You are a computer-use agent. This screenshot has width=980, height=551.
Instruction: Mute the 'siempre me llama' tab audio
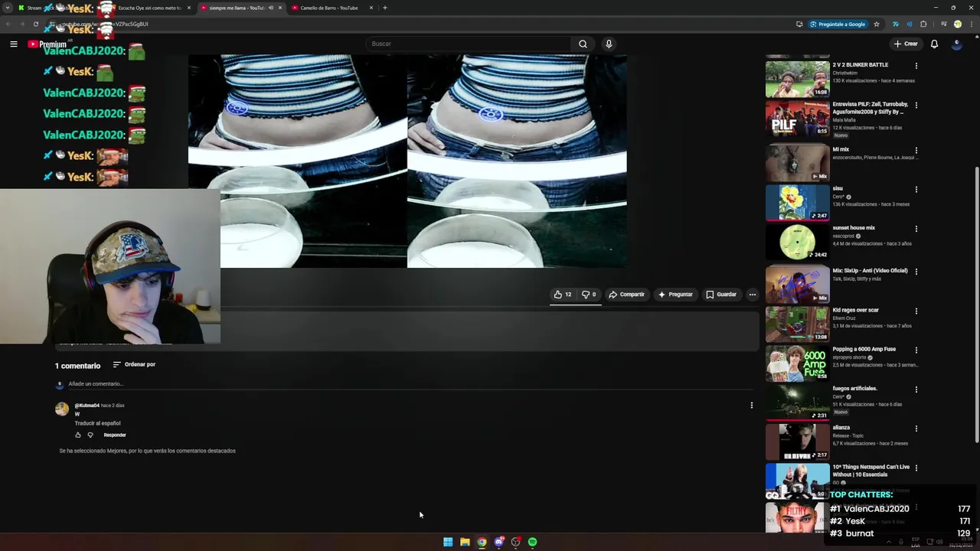(270, 8)
